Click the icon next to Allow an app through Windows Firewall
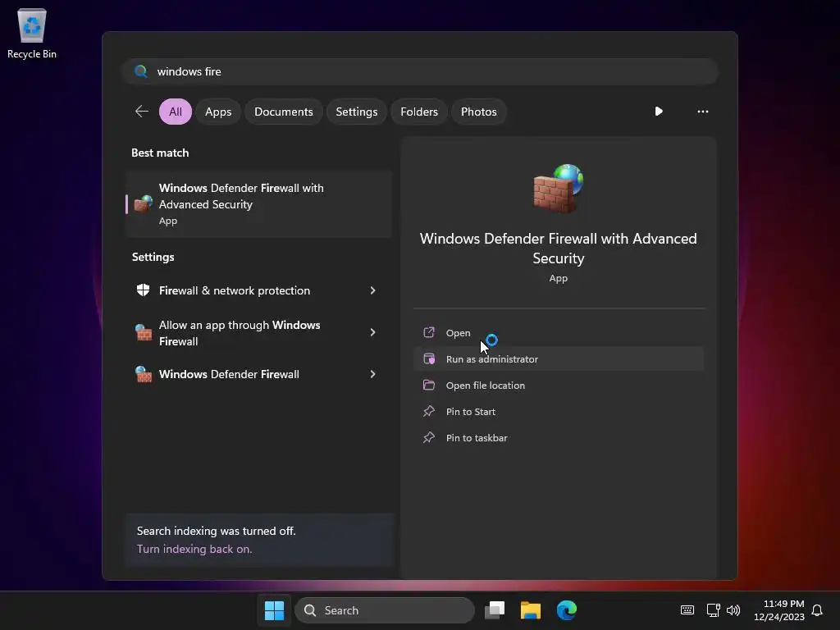The image size is (840, 630). tap(143, 333)
